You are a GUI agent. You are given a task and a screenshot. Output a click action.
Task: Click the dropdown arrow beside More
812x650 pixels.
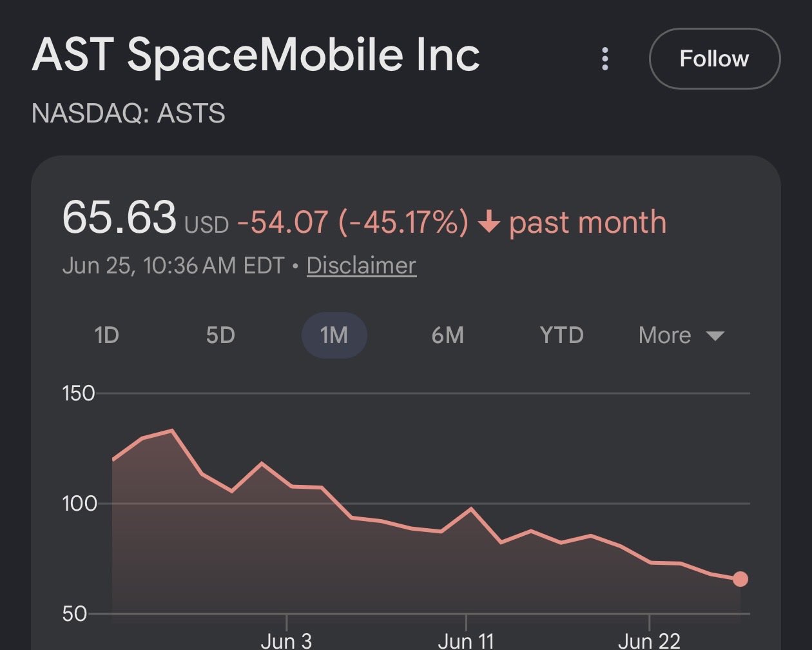tap(715, 336)
